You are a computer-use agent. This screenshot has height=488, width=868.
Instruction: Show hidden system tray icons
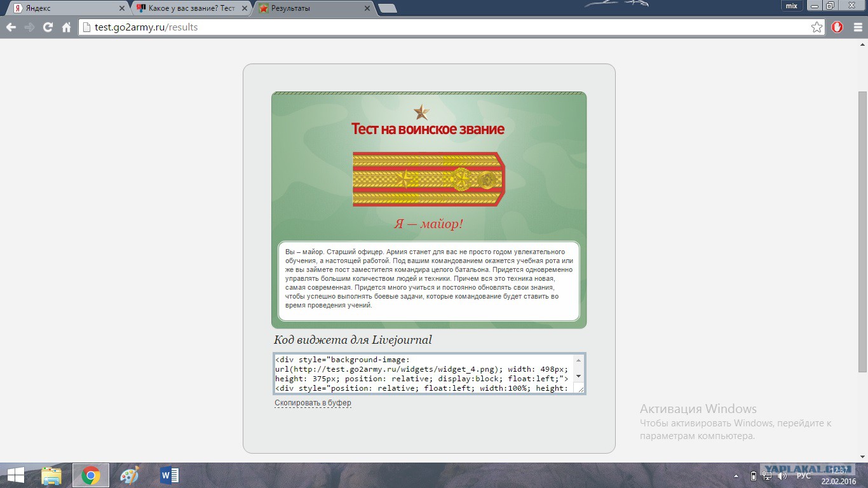736,476
